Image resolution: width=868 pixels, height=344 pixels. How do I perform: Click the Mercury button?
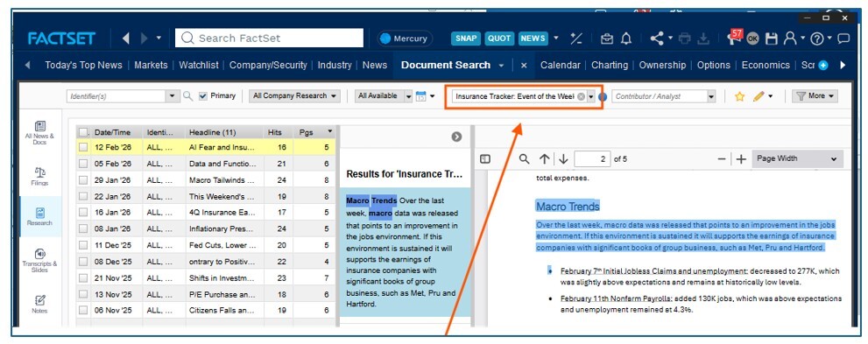(405, 39)
